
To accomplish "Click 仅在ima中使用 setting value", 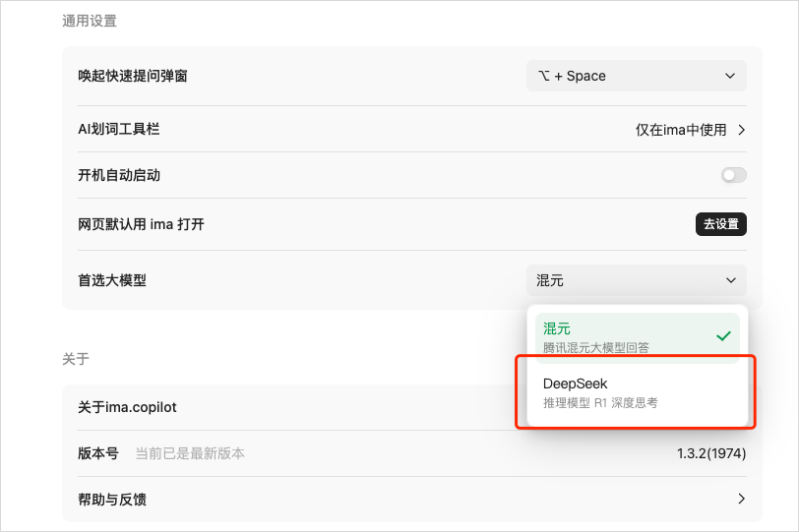I will pyautogui.click(x=681, y=130).
